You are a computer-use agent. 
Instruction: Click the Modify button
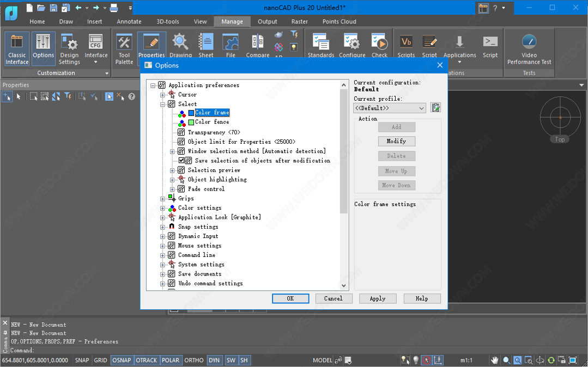pyautogui.click(x=396, y=142)
